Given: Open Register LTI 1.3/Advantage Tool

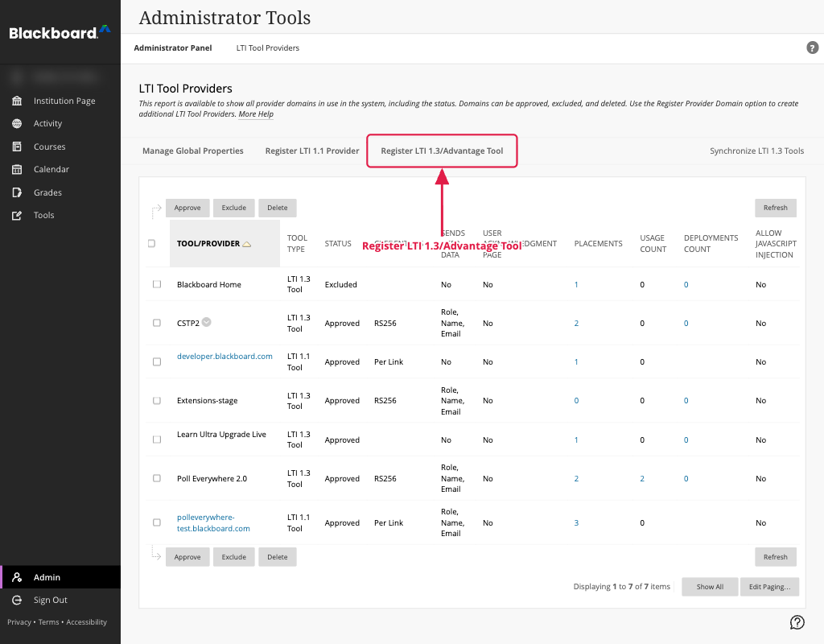Looking at the screenshot, I should click(x=442, y=151).
